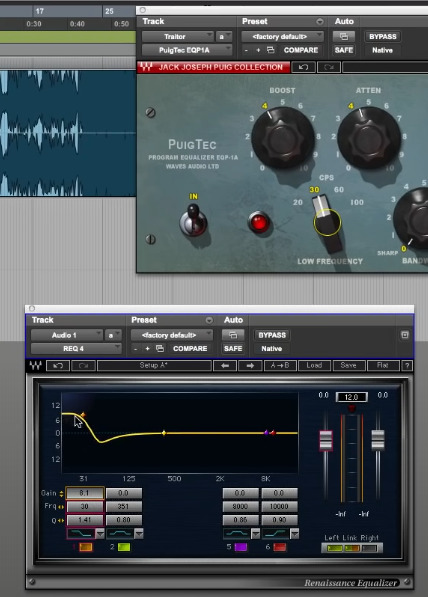Click the redo arrow in the REQ 4 toolbar
The image size is (428, 597).
pos(83,366)
